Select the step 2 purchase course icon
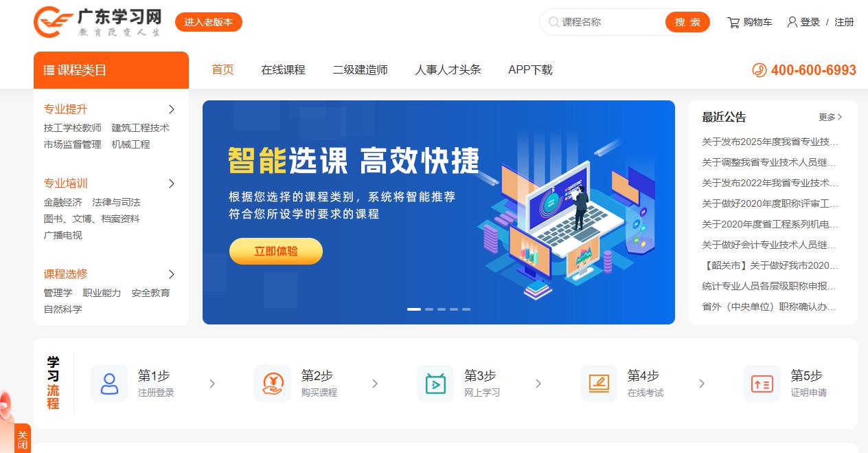This screenshot has height=453, width=868. pos(273,384)
